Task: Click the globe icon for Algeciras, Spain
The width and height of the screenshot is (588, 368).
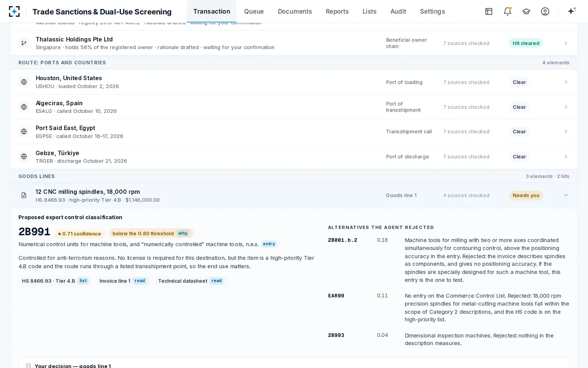Action: click(x=24, y=107)
